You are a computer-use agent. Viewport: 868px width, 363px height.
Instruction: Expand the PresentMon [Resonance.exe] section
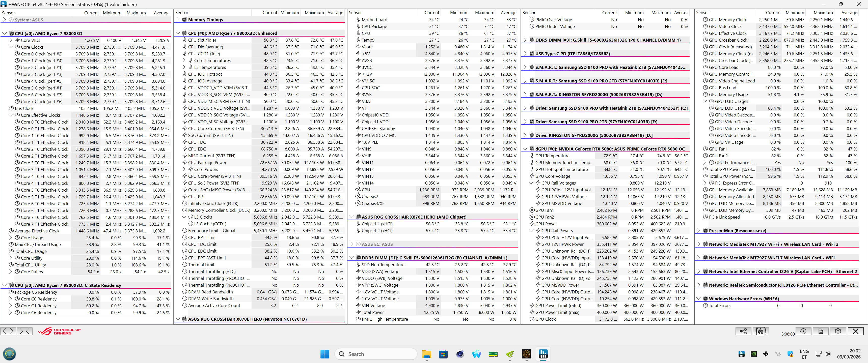pyautogui.click(x=699, y=231)
